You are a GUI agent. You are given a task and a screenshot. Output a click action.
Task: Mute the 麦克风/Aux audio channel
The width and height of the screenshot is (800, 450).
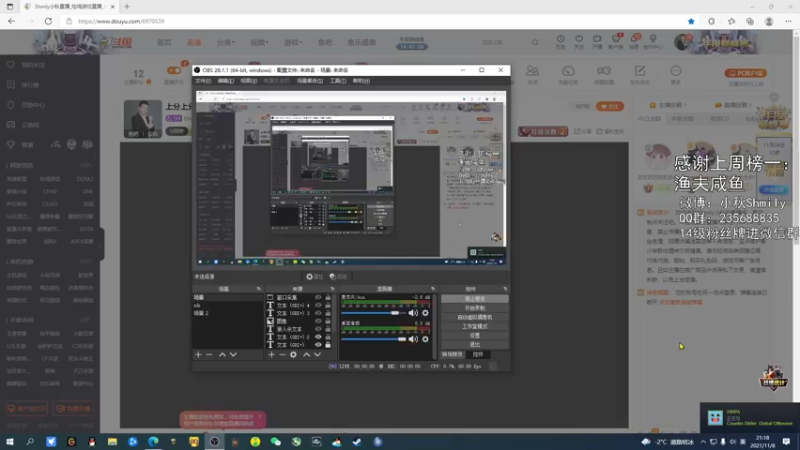pos(413,313)
